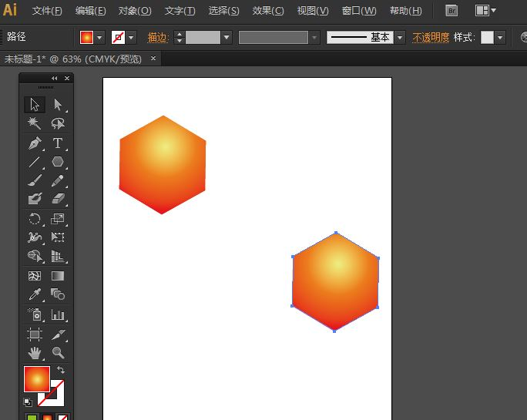This screenshot has width=527, height=420.
Task: Close the 未标题-1 document tab
Action: 153,59
